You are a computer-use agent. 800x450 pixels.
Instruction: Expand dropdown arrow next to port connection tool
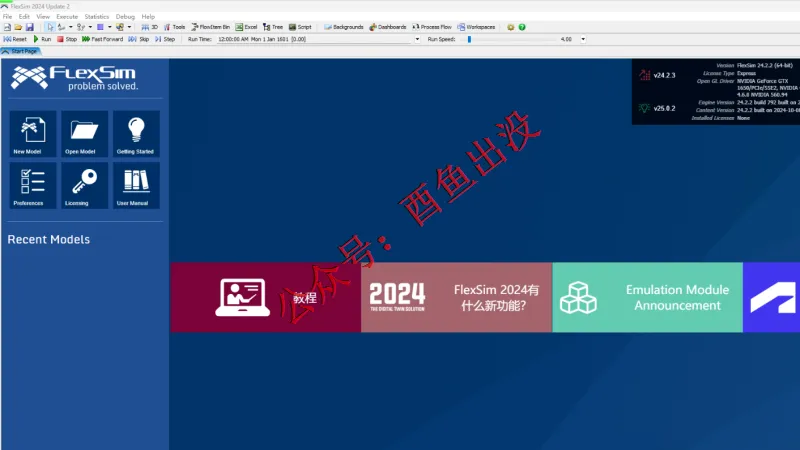90,27
